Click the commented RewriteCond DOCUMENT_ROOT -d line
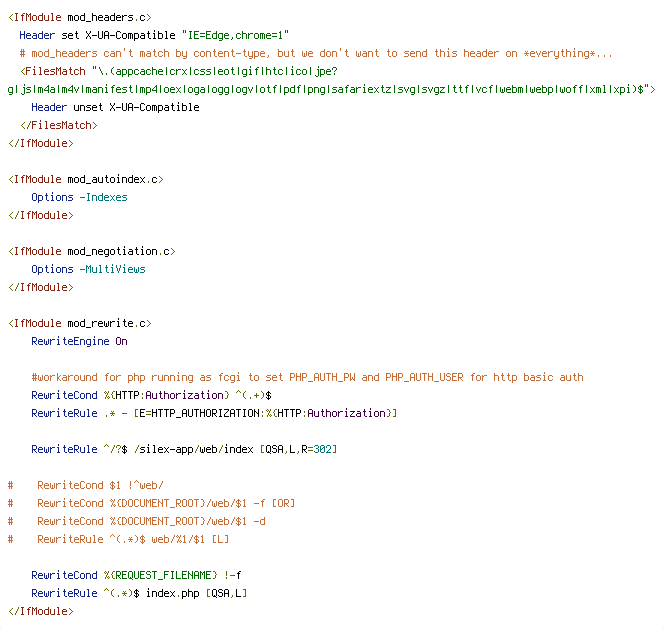Image resolution: width=664 pixels, height=628 pixels. [x=137, y=521]
